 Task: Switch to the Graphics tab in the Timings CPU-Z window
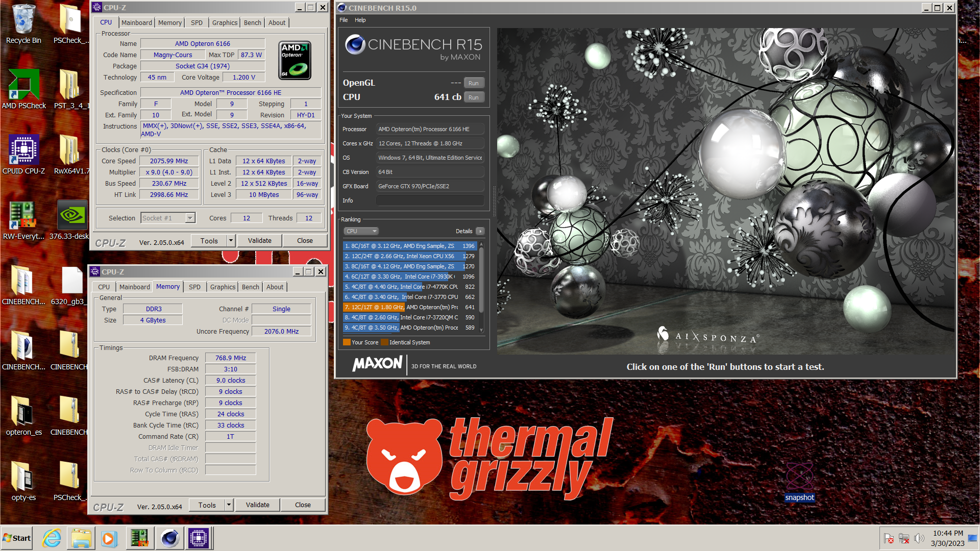223,287
